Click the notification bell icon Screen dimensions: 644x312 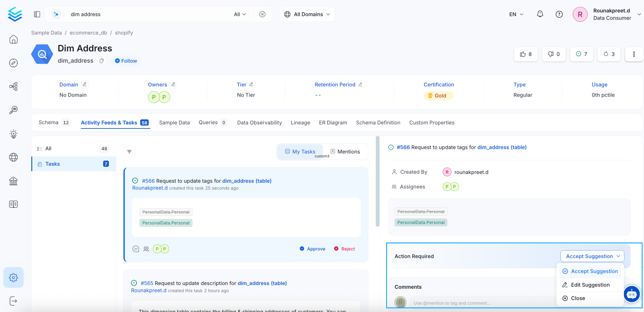click(540, 14)
